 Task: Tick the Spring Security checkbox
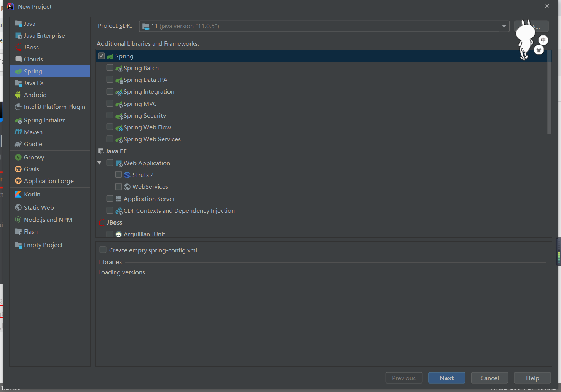[x=110, y=115]
